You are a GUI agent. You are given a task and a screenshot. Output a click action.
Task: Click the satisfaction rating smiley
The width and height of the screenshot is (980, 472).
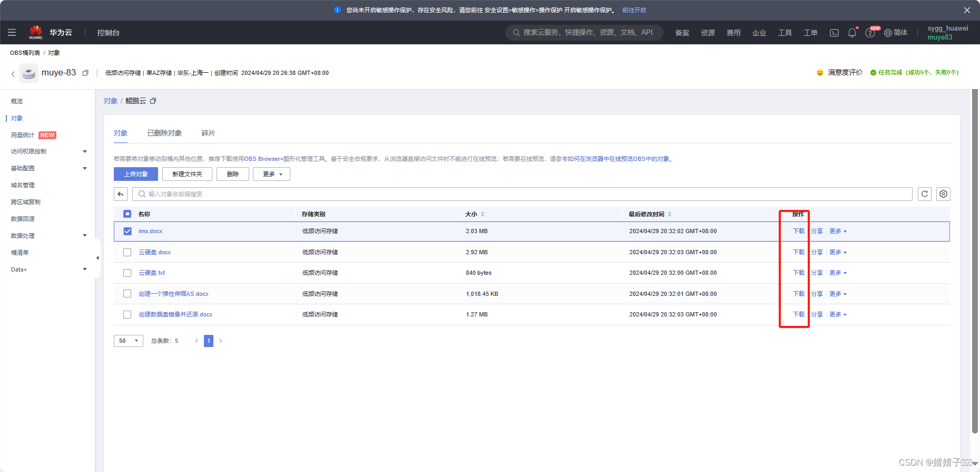[x=820, y=73]
